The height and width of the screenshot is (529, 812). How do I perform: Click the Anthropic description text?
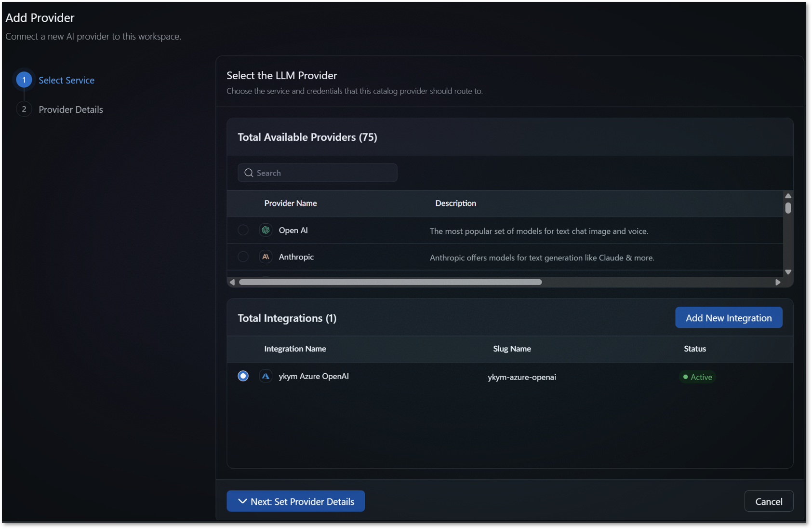(x=542, y=258)
